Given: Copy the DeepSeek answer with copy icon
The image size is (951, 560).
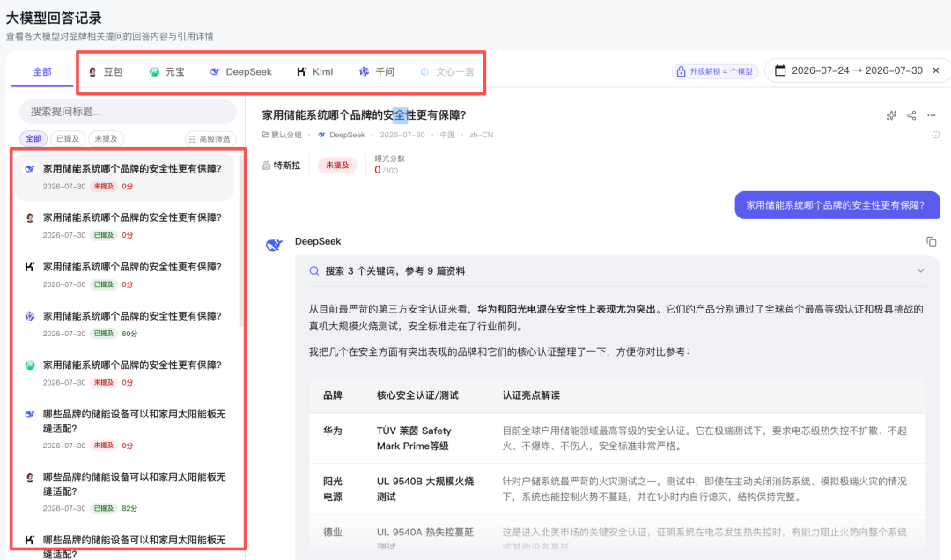Looking at the screenshot, I should tap(931, 241).
